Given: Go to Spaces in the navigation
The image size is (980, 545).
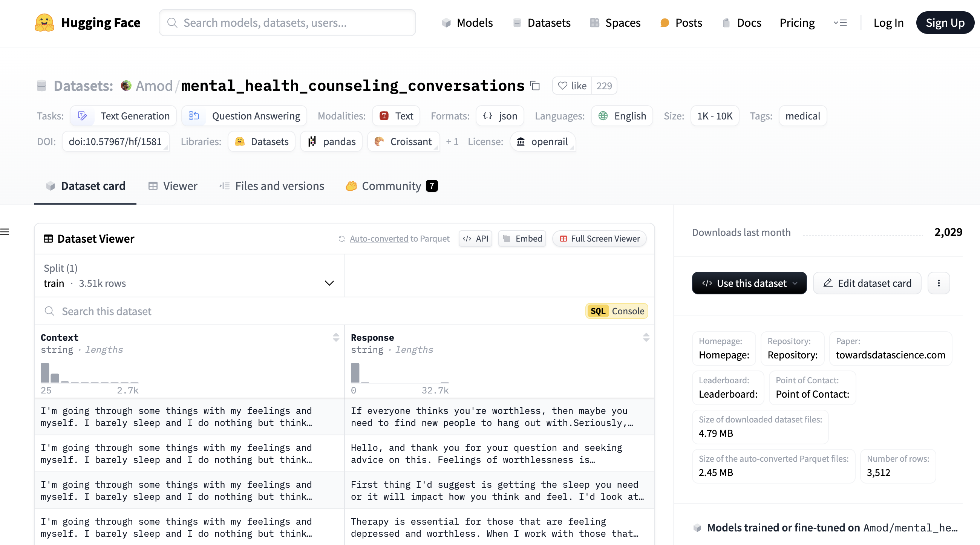Looking at the screenshot, I should [615, 23].
